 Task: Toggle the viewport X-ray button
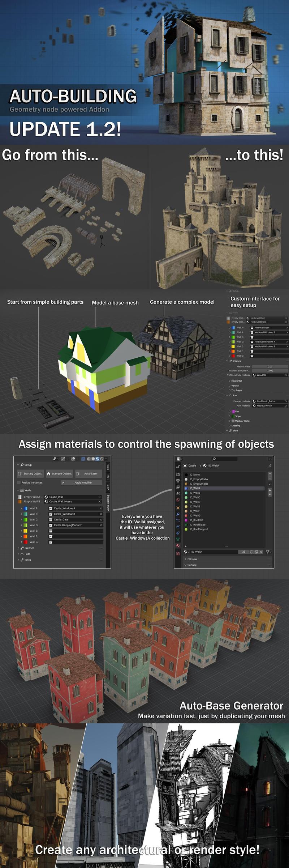(83, 459)
